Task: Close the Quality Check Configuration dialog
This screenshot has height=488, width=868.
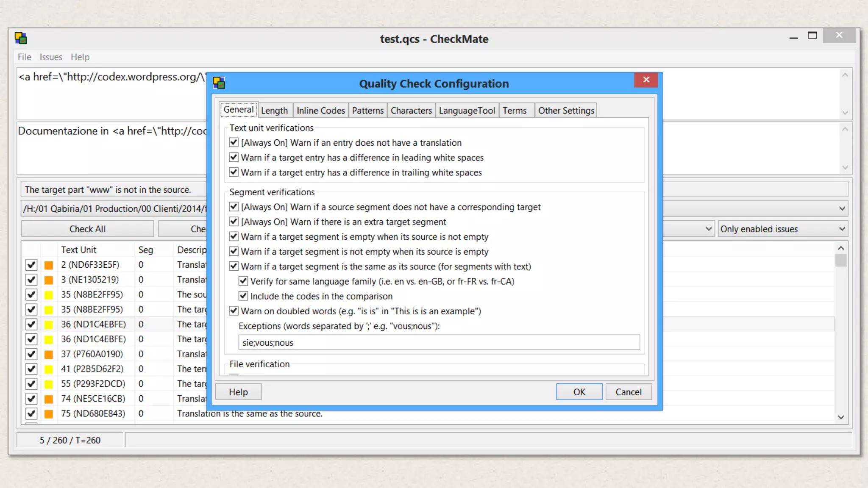Action: pos(646,80)
